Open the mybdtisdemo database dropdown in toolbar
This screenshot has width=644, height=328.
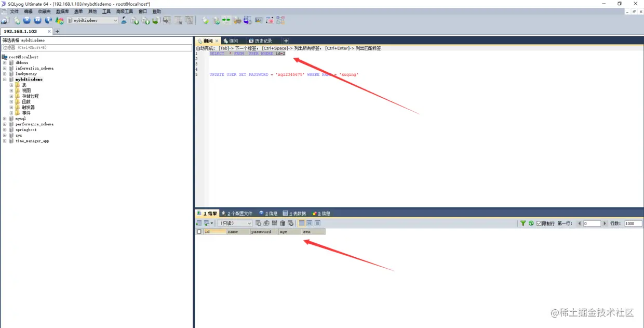coord(93,21)
